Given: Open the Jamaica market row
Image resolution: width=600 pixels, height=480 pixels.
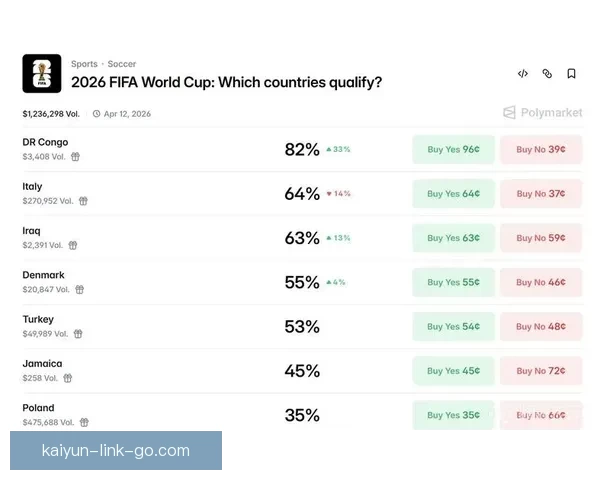Looking at the screenshot, I should point(42,364).
